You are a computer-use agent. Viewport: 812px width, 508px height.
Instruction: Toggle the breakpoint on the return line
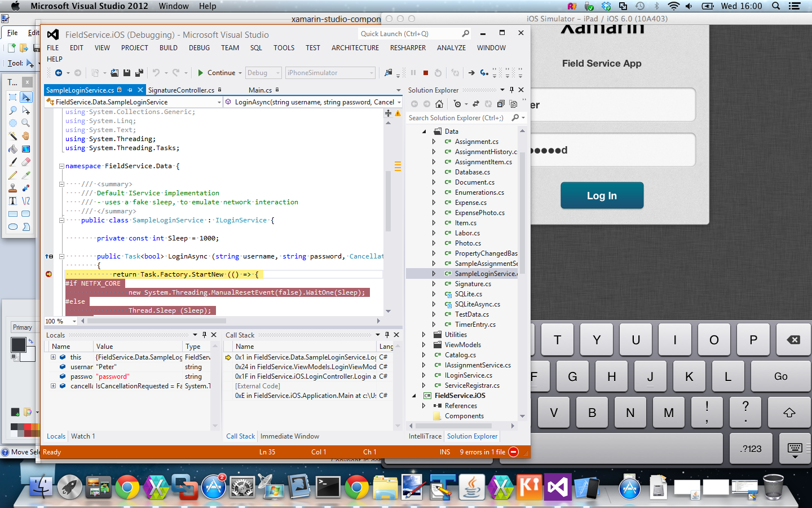point(49,274)
